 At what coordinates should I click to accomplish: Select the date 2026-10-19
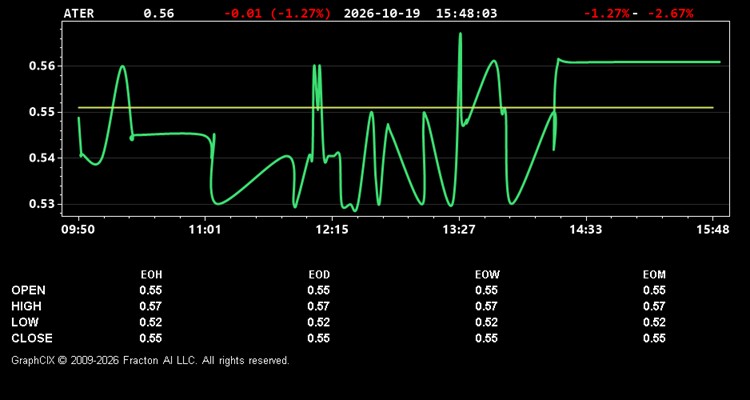(x=382, y=13)
